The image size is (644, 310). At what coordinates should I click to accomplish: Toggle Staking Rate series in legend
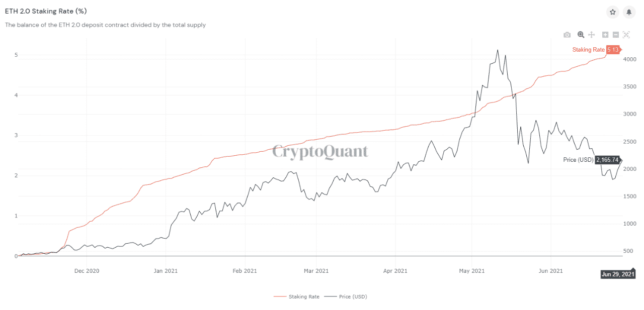coord(304,296)
